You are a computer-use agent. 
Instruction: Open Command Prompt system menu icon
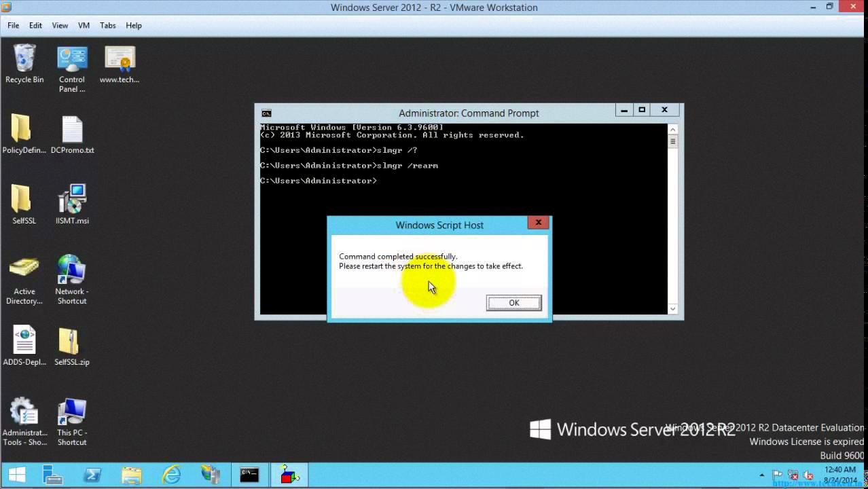(x=267, y=113)
